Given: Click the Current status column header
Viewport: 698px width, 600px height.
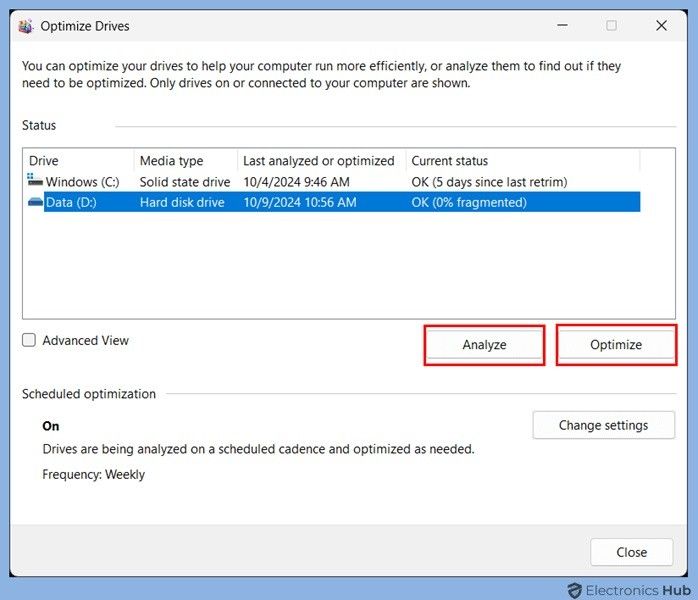Looking at the screenshot, I should coord(450,161).
